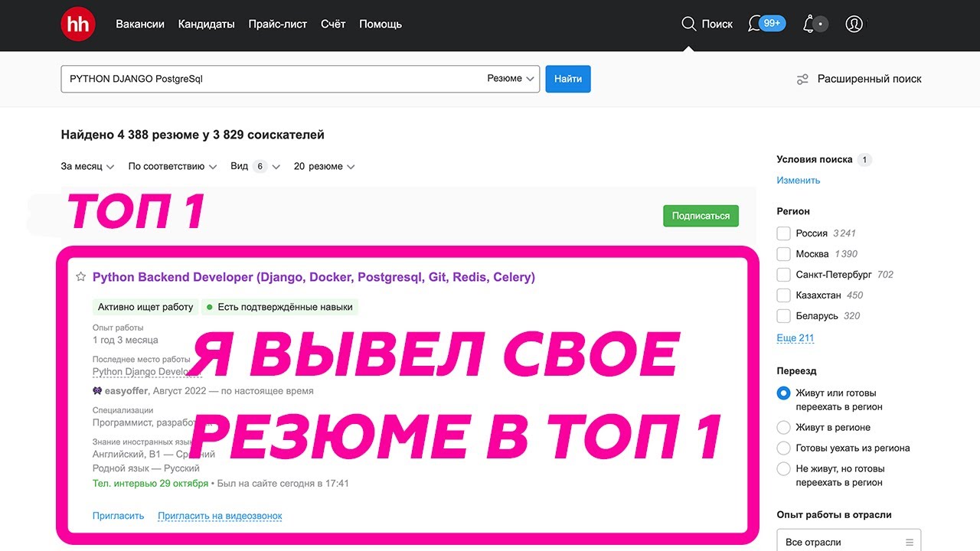Expand Еще 211 regions link
The height and width of the screenshot is (551, 980).
795,338
